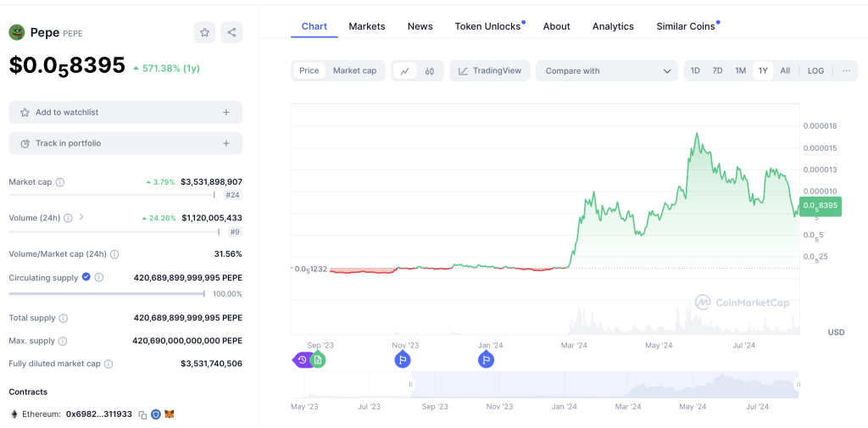Click the Volume/Market cap info icon
This screenshot has height=428, width=868.
click(x=114, y=254)
